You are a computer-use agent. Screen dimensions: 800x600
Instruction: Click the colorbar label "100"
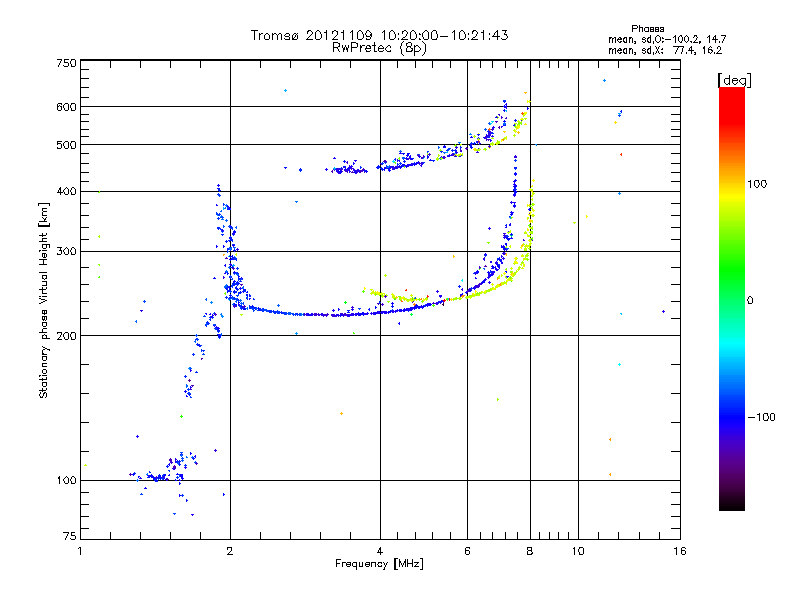[x=757, y=184]
